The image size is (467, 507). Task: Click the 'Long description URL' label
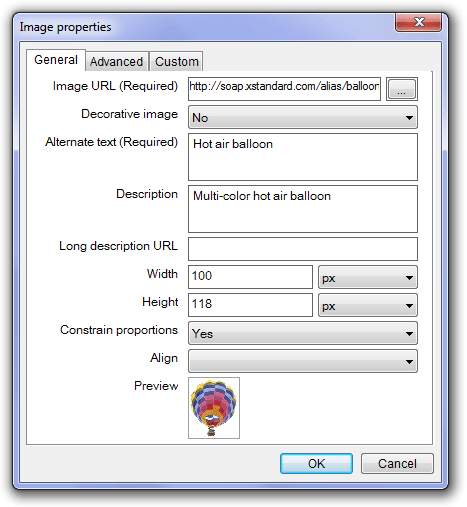[118, 246]
